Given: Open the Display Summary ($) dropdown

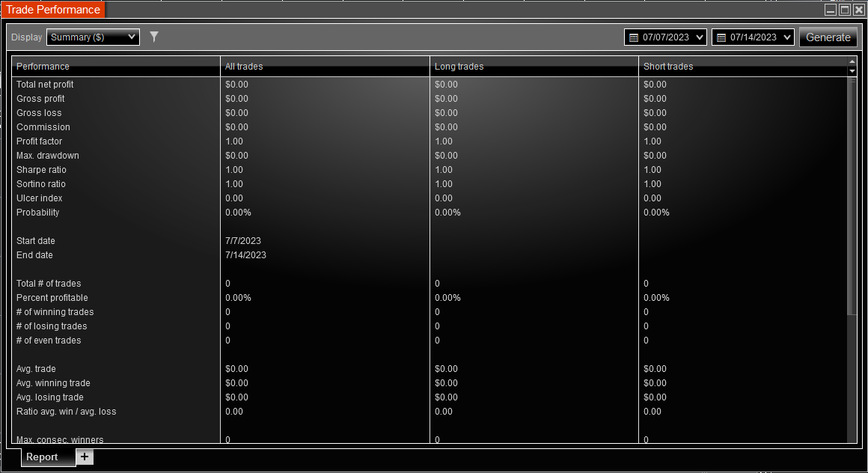Looking at the screenshot, I should tap(93, 37).
